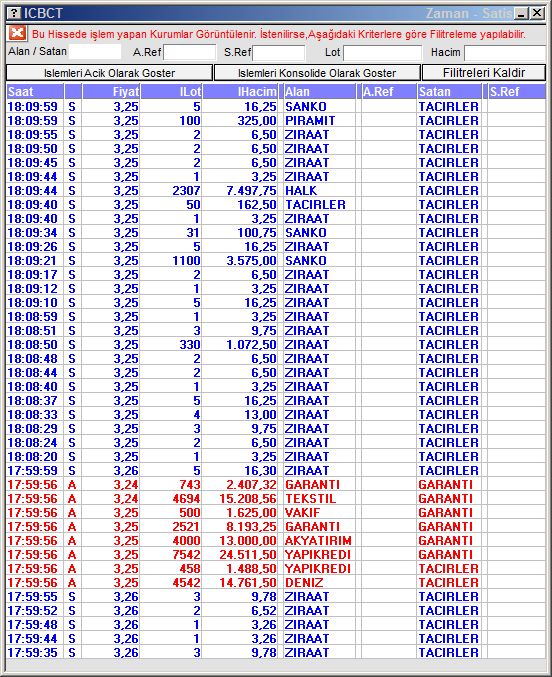Click the red X icon beside the info text
Viewport: 552px width, 677px height.
point(17,33)
